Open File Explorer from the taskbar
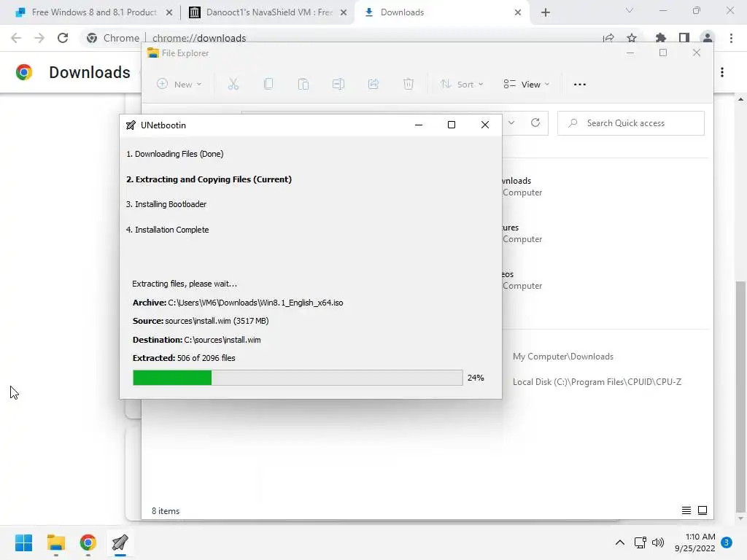The width and height of the screenshot is (747, 560). click(x=55, y=542)
